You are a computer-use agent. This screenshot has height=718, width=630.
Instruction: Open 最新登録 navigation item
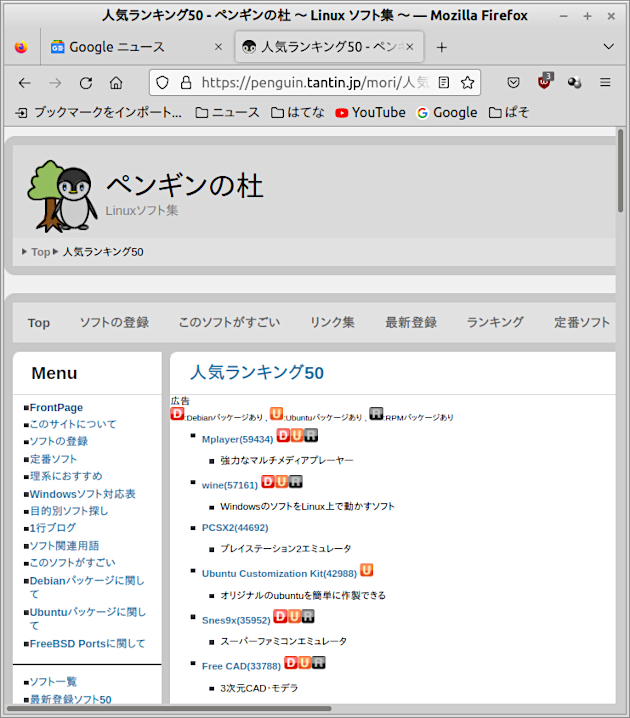coord(411,322)
